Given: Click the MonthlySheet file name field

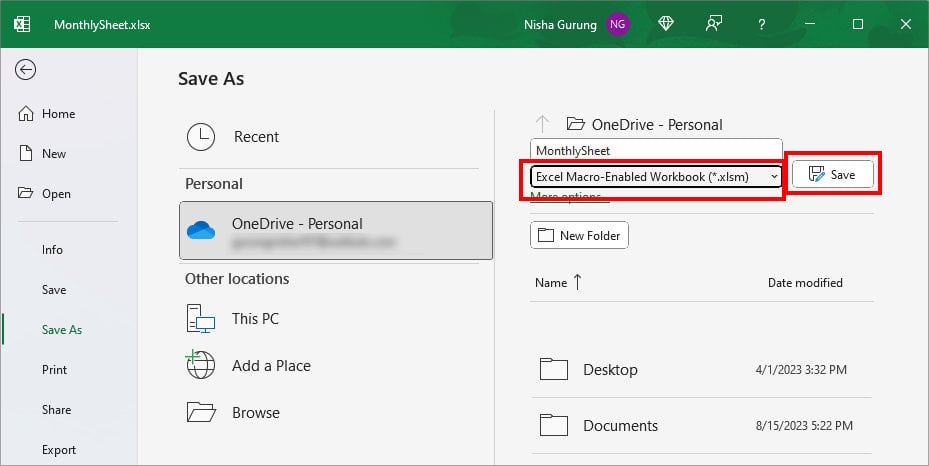Looking at the screenshot, I should (656, 151).
